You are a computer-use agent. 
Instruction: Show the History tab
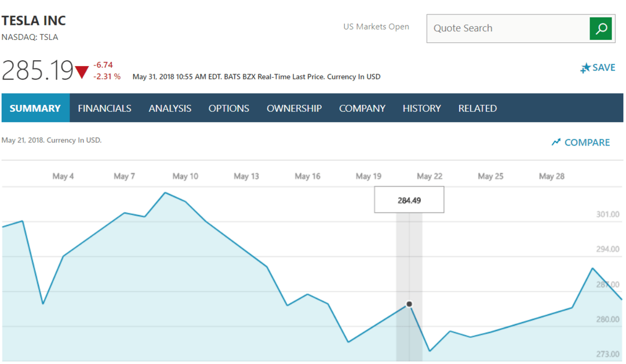coord(421,108)
